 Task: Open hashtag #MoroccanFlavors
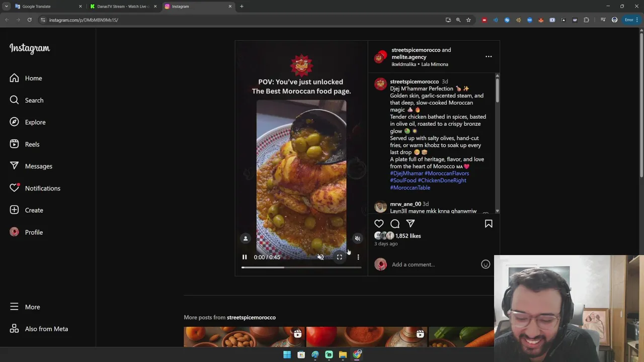[x=447, y=173]
